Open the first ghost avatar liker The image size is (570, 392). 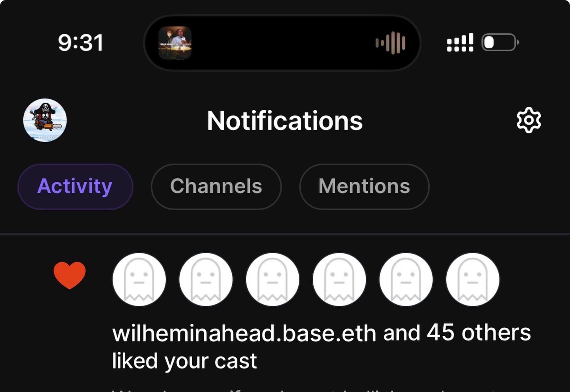(139, 280)
